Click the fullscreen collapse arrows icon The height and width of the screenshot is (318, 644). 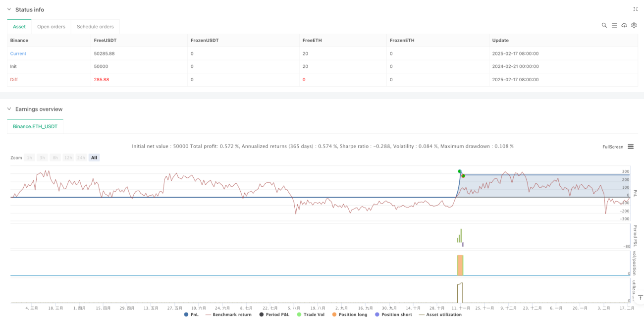(636, 9)
